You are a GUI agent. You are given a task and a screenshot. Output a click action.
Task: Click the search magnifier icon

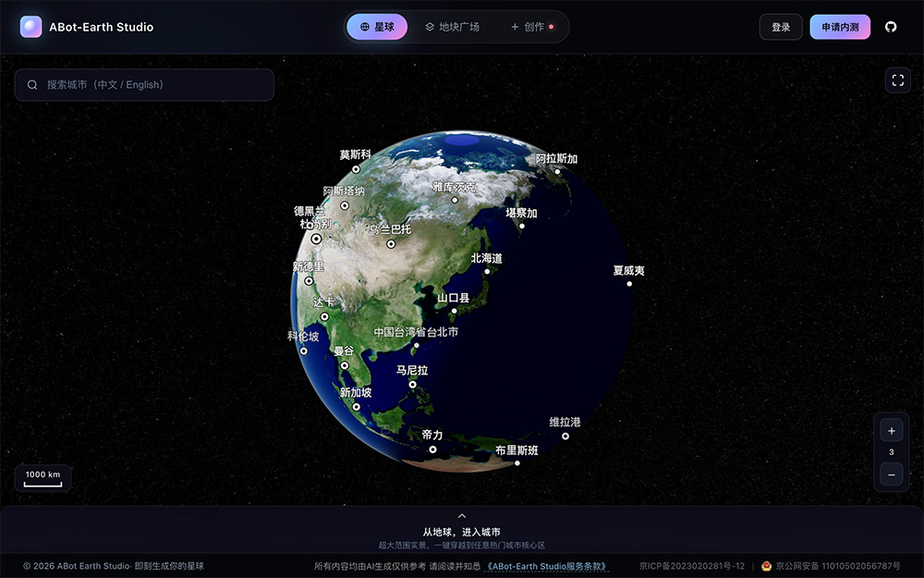[x=32, y=85]
